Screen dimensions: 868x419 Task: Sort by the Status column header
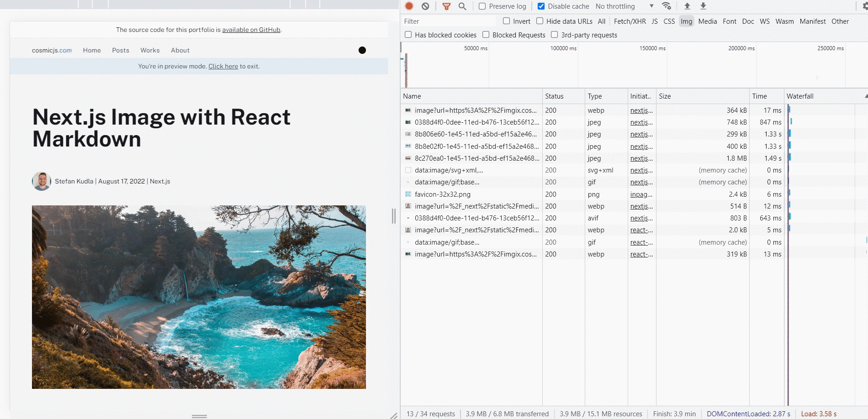point(563,96)
